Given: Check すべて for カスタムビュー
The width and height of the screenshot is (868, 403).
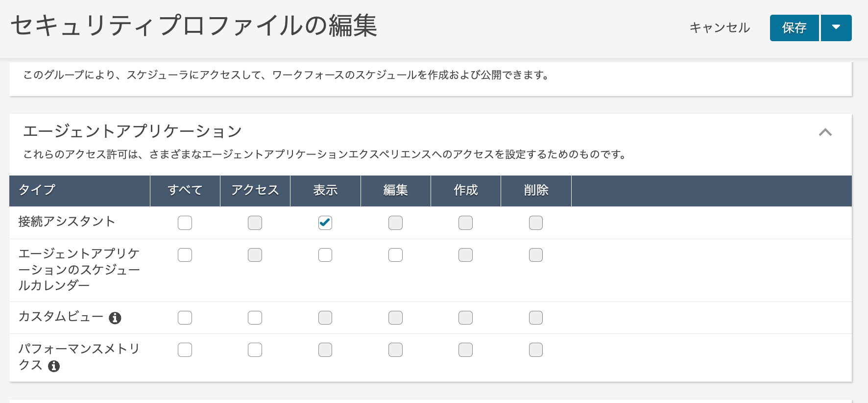Looking at the screenshot, I should [185, 318].
